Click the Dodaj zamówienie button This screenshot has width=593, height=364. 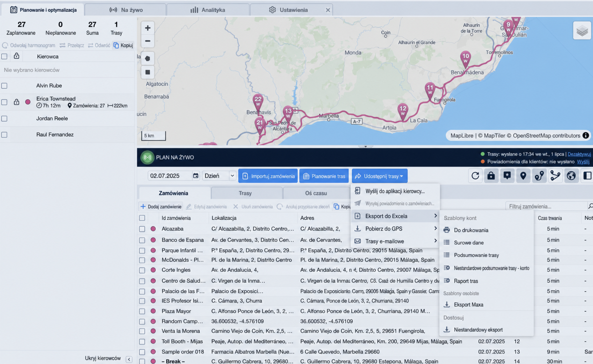161,207
